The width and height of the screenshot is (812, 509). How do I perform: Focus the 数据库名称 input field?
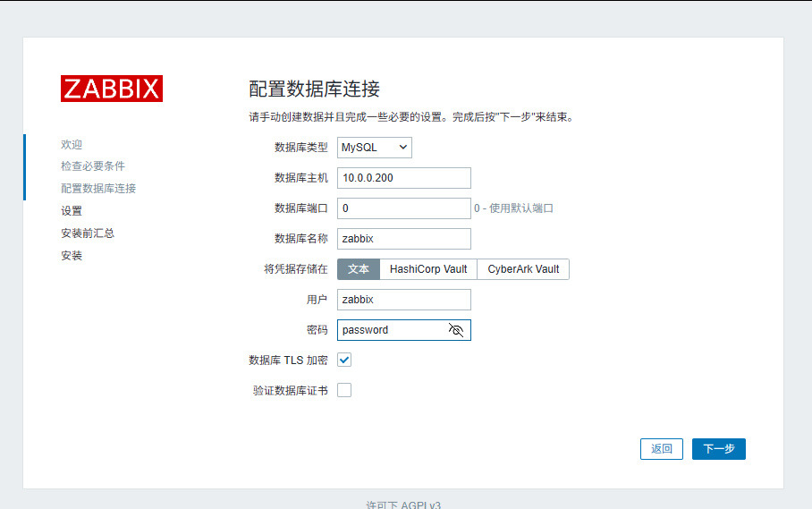tap(404, 239)
